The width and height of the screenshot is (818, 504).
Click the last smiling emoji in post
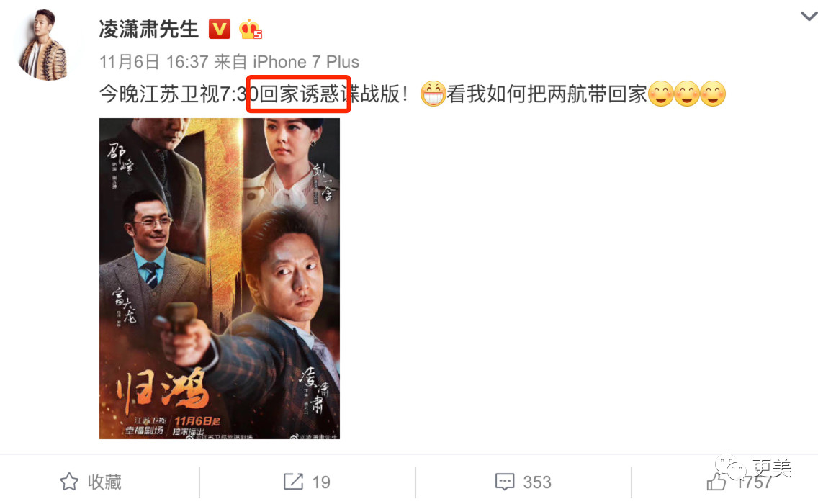(x=713, y=94)
